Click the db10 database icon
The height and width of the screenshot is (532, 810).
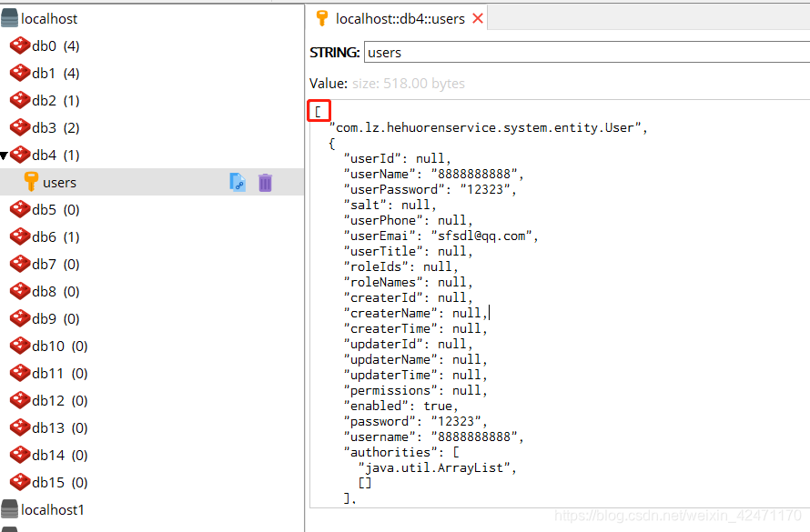click(x=20, y=346)
